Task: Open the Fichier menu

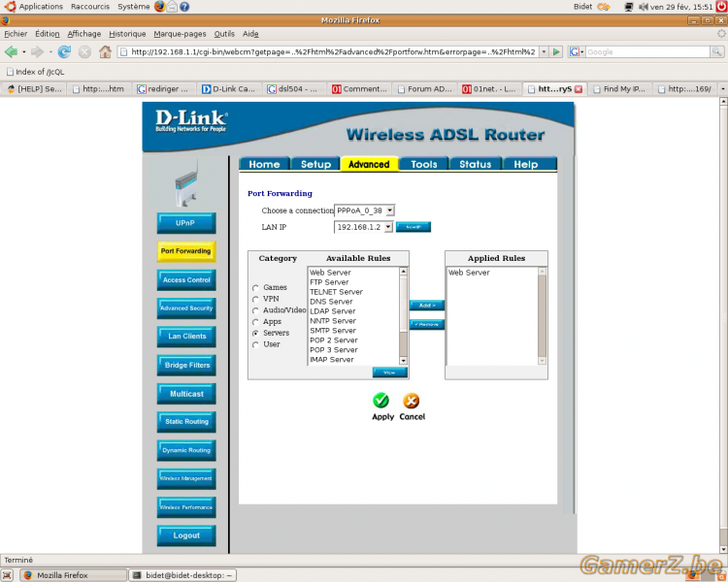Action: [x=16, y=34]
